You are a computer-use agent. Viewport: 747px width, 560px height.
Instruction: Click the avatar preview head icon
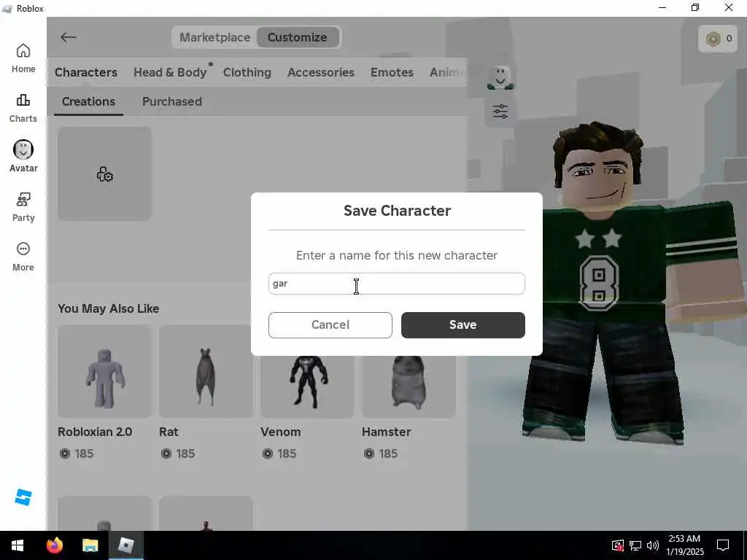click(500, 78)
